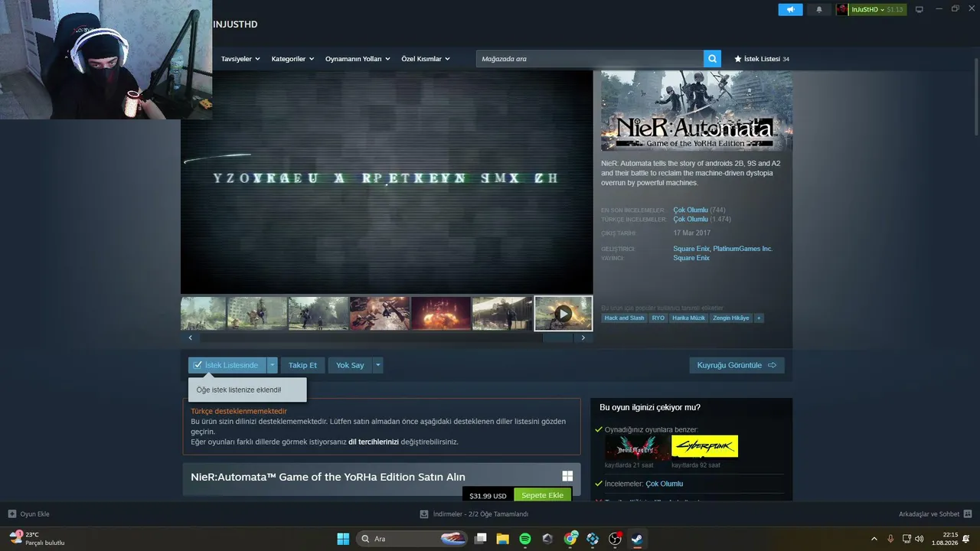Click Çok Olumlu Turkish reviews link

(691, 219)
